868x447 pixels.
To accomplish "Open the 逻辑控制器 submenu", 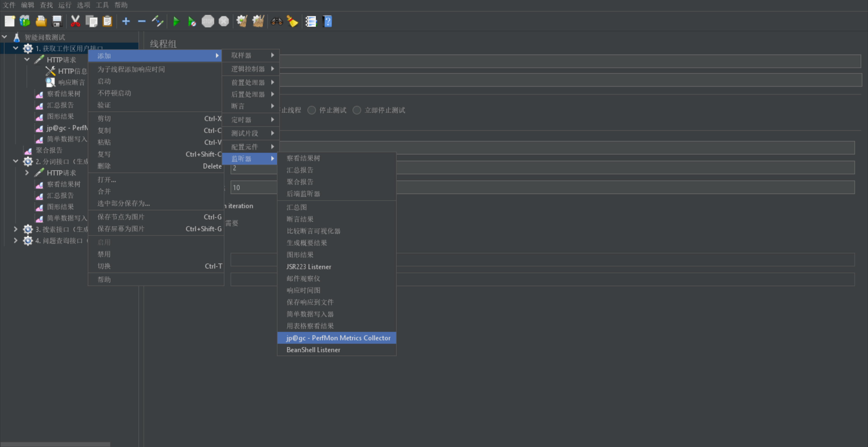I will pyautogui.click(x=250, y=69).
